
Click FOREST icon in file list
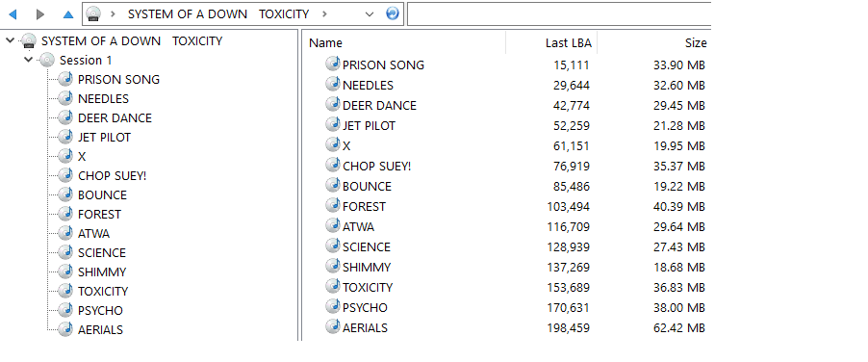333,205
